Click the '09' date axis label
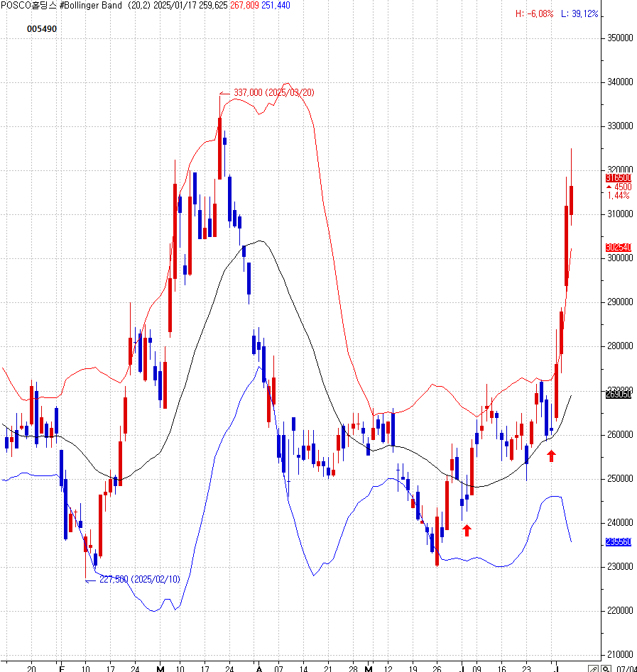 (477, 668)
